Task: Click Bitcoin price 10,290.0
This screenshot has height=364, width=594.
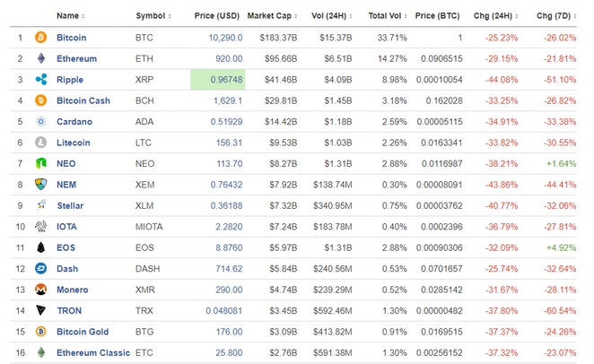Action: [225, 38]
